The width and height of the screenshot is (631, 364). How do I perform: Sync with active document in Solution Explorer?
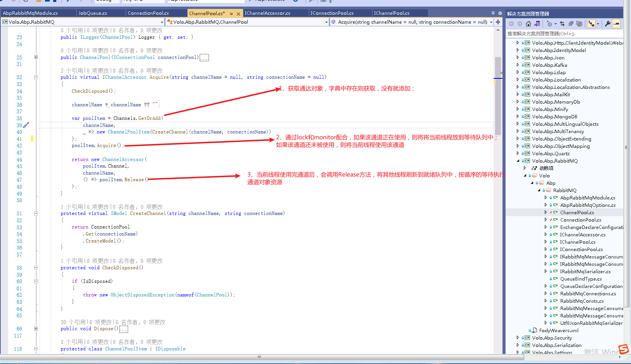pyautogui.click(x=562, y=24)
